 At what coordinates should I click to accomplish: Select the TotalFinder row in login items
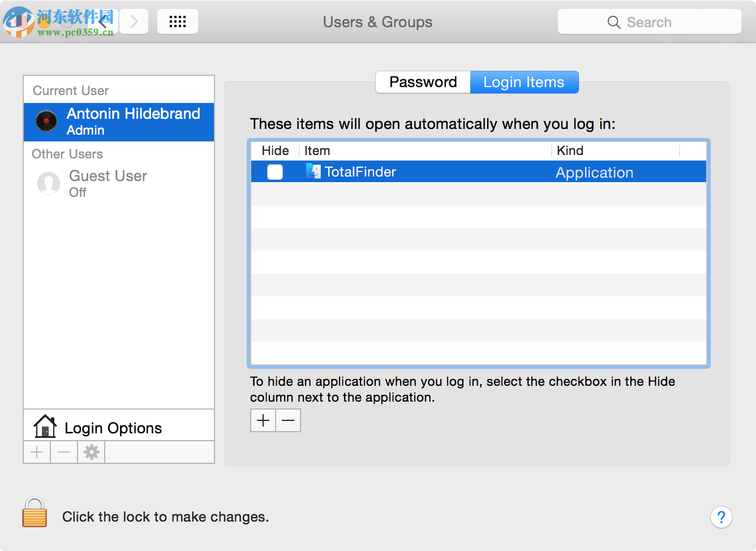coord(453,171)
